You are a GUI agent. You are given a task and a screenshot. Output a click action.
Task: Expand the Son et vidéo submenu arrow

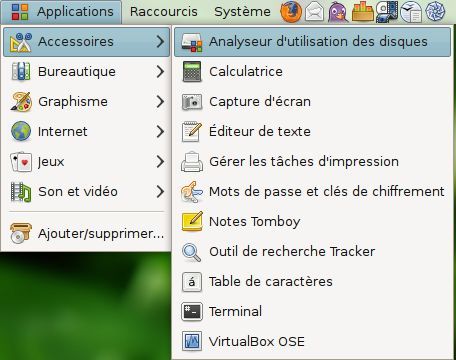[160, 192]
